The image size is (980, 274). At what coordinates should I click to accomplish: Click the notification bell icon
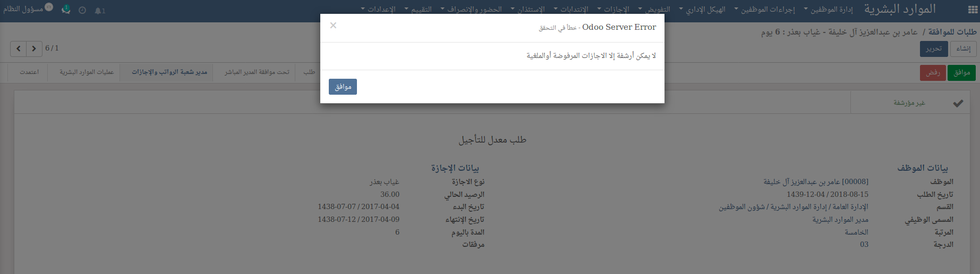point(99,11)
